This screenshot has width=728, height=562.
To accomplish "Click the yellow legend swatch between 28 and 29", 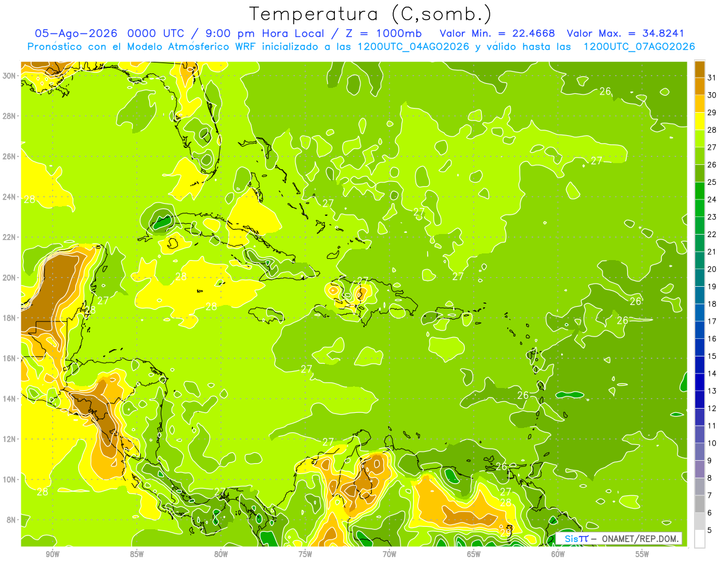I will click(x=699, y=121).
